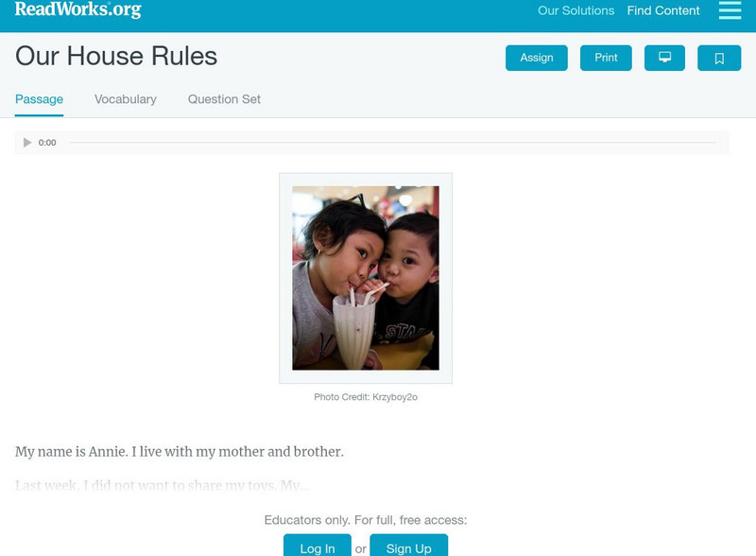
Task: Bookmark this passage for later
Action: [719, 57]
